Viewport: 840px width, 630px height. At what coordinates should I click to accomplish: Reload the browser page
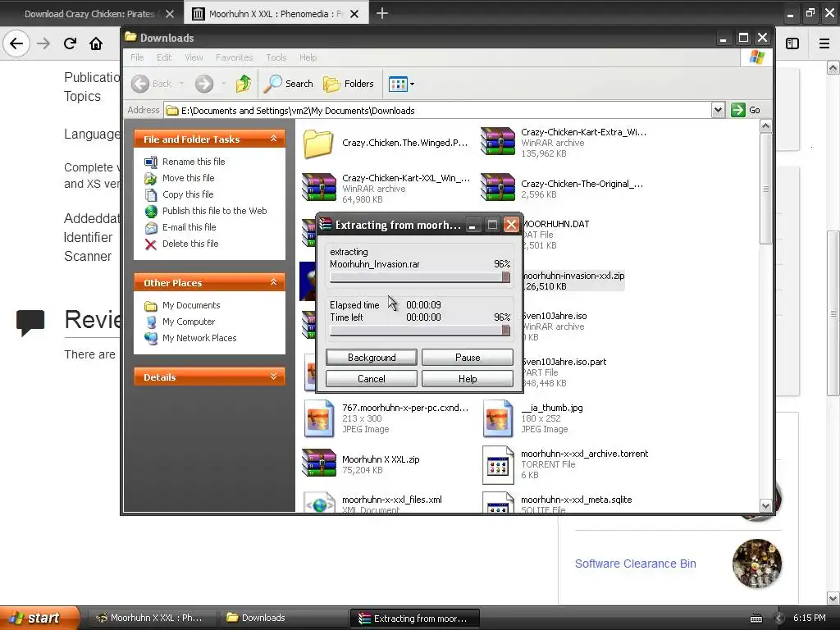click(70, 43)
